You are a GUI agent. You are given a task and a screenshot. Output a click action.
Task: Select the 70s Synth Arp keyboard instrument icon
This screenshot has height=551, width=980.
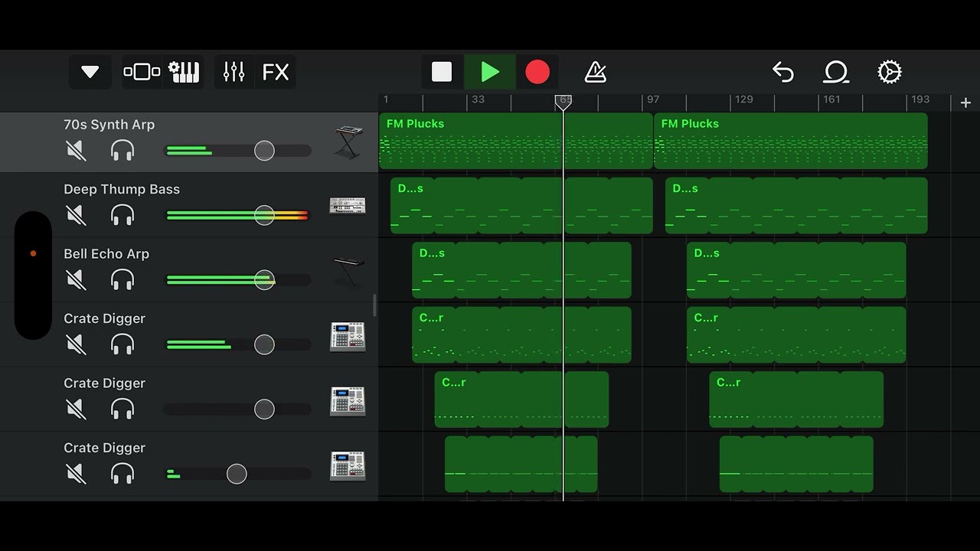click(x=348, y=142)
